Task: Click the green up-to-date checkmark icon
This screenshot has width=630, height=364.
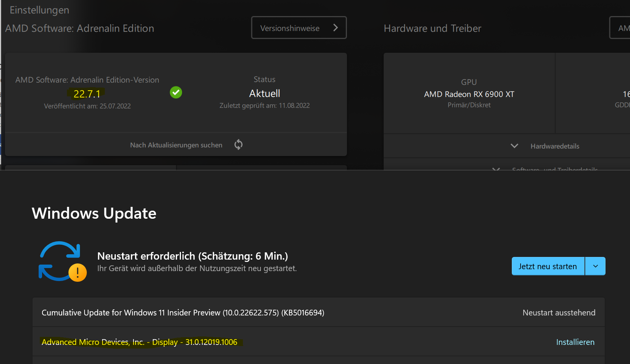Action: [x=176, y=92]
